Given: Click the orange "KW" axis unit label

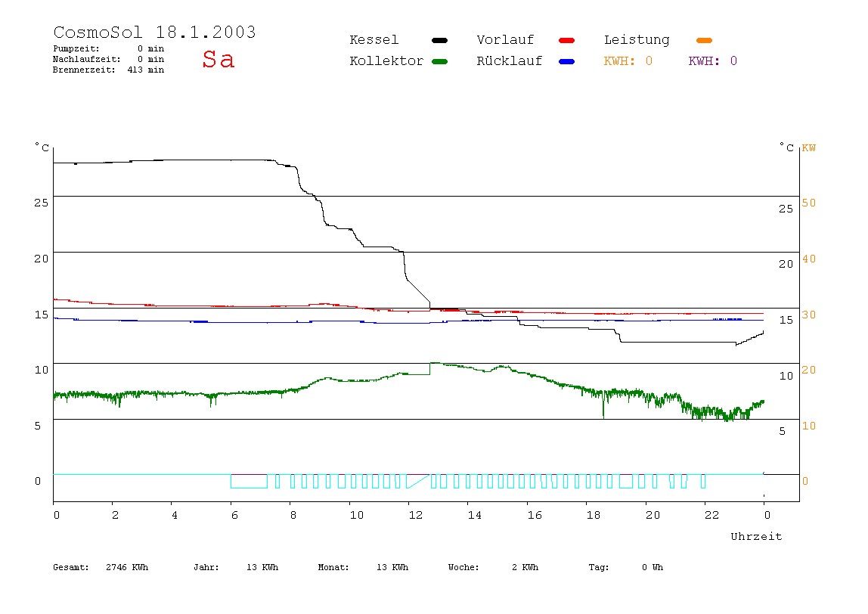Looking at the screenshot, I should 809,147.
